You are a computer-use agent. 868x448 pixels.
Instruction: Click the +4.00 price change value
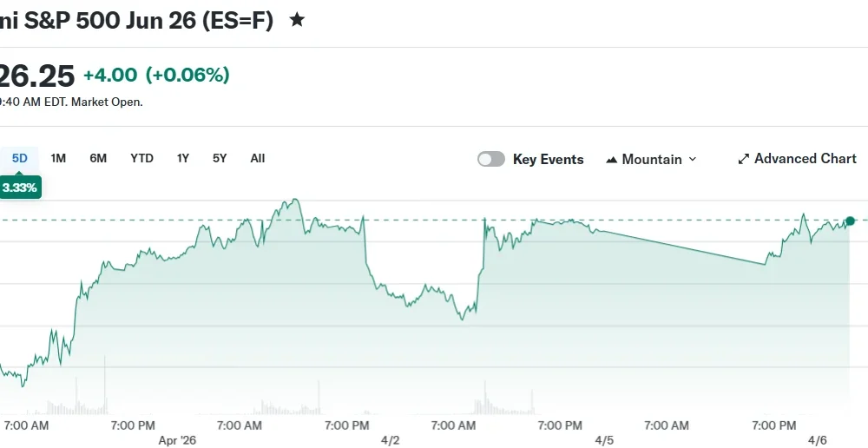click(110, 75)
